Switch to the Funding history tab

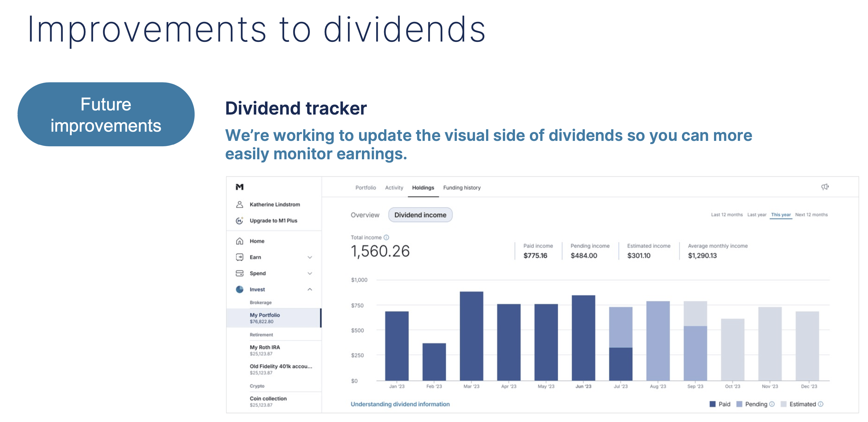(x=462, y=188)
